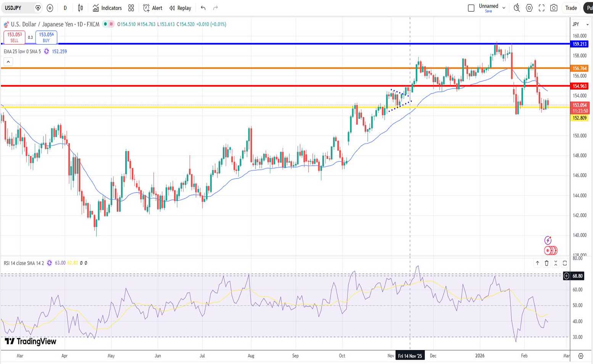Click the SELL 153.053 button

click(14, 37)
